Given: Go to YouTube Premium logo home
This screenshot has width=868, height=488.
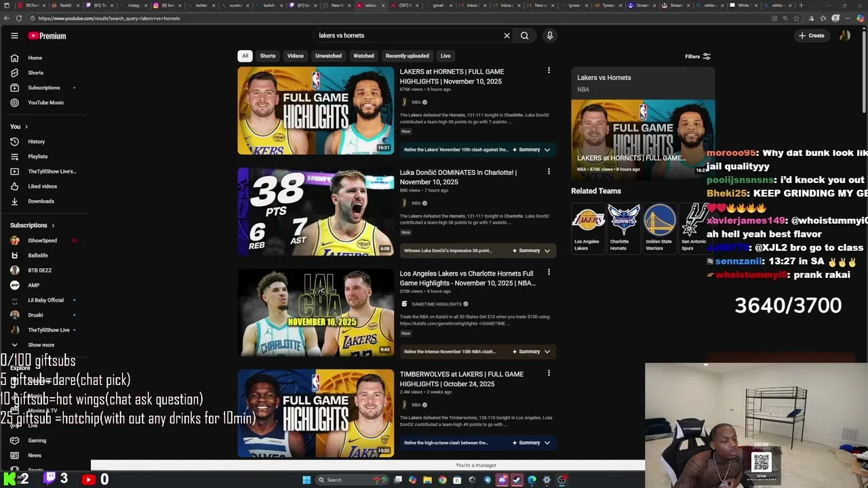Looking at the screenshot, I should pyautogui.click(x=47, y=35).
